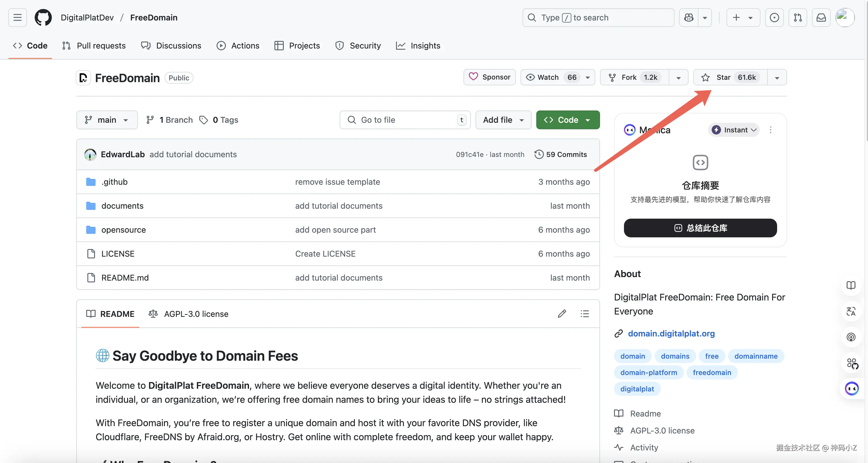Open the domain.digitalplat.org link
The height and width of the screenshot is (463, 868).
click(x=671, y=334)
